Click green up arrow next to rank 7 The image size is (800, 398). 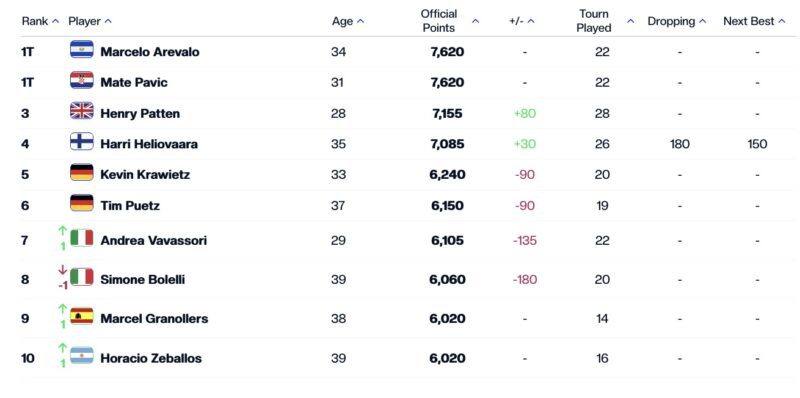pos(63,231)
